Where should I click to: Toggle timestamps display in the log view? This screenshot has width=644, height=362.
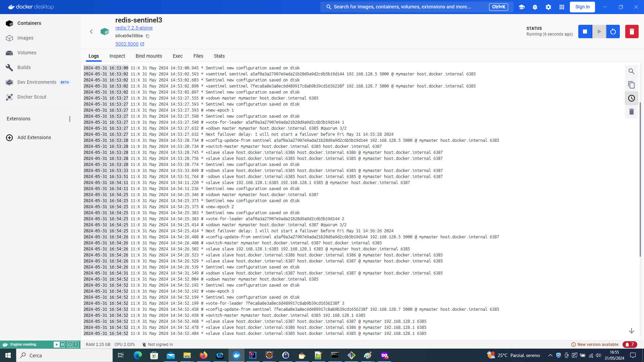[632, 98]
